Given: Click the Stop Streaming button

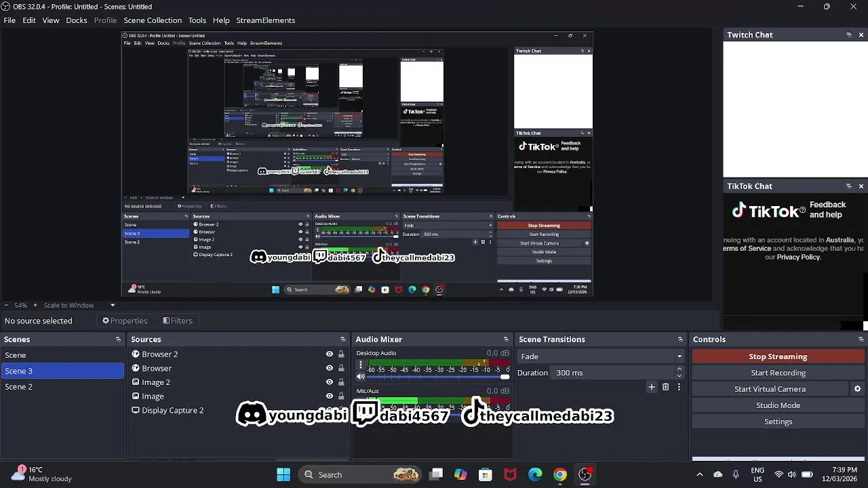Looking at the screenshot, I should [x=778, y=357].
